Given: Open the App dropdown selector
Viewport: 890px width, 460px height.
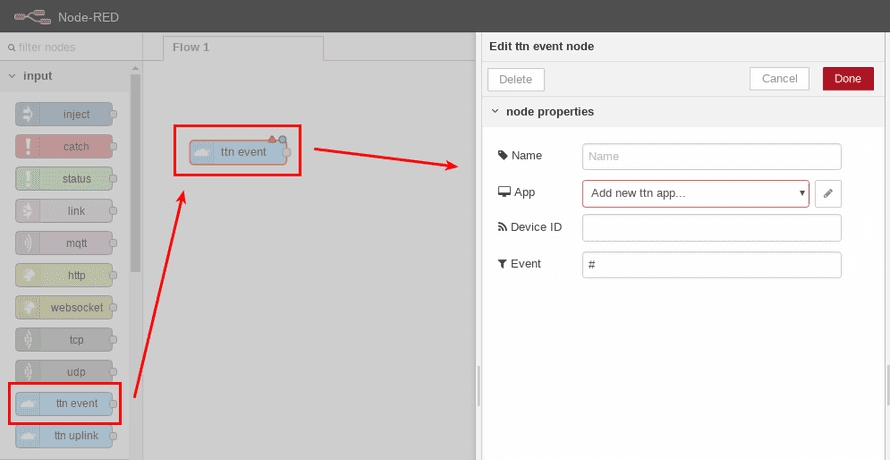Looking at the screenshot, I should point(695,193).
